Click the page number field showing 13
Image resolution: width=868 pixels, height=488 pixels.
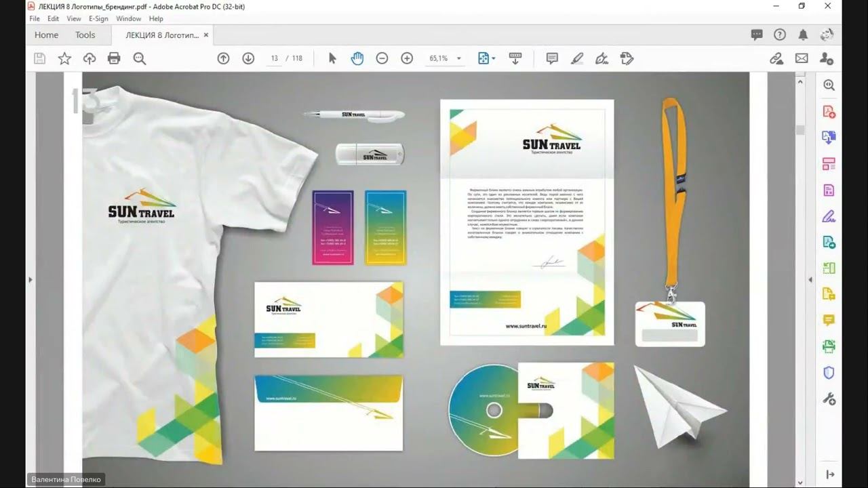point(274,58)
